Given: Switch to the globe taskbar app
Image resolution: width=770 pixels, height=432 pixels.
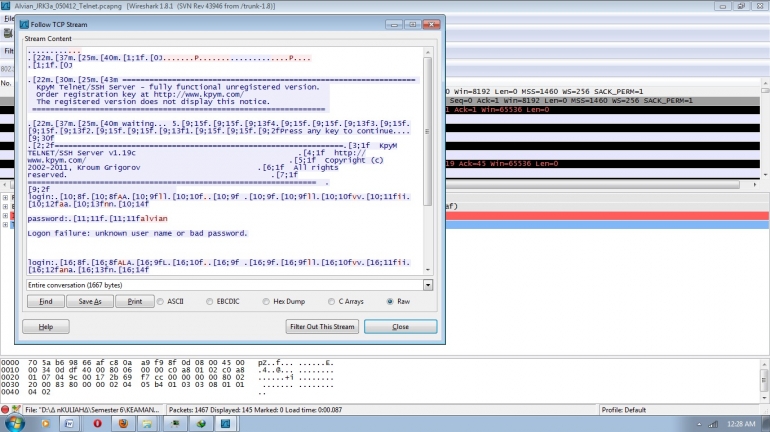Looking at the screenshot, I should 201,424.
